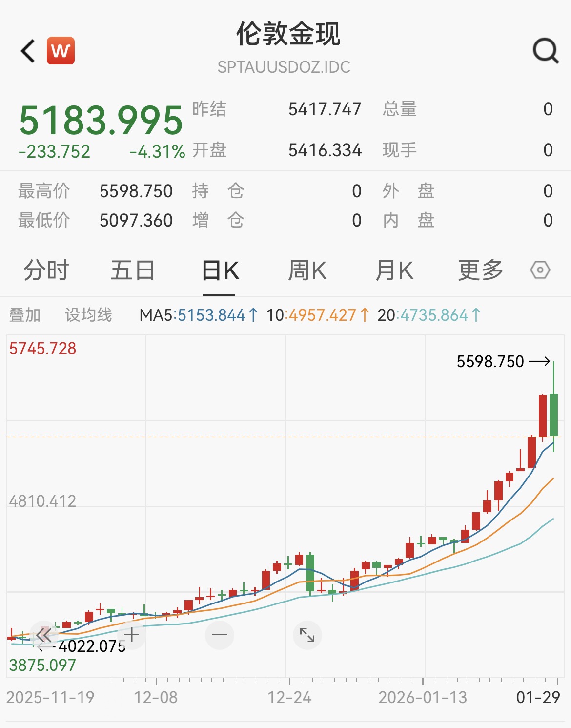Tap the Wind app logo
The image size is (571, 728).
(60, 50)
